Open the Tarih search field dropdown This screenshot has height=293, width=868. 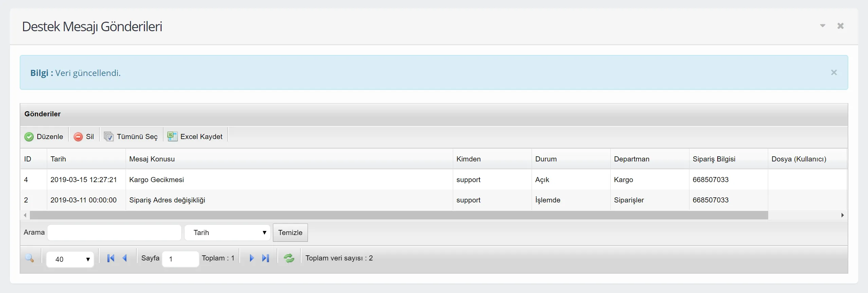coord(227,233)
